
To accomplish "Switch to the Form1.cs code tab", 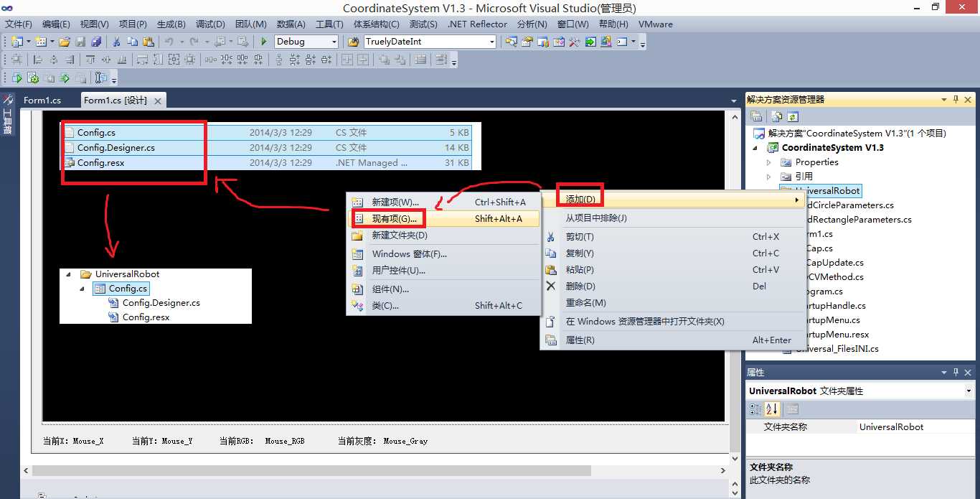I will pyautogui.click(x=42, y=101).
